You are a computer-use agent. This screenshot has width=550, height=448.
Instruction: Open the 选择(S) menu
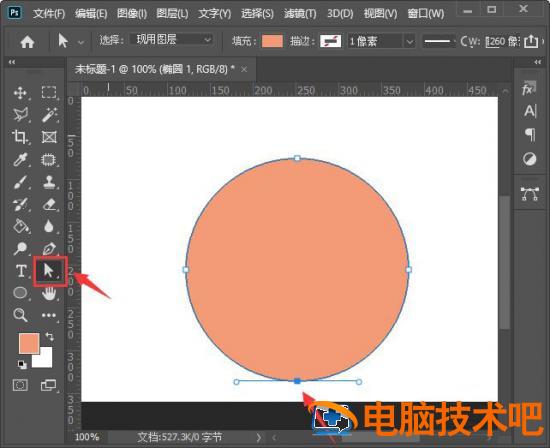[x=257, y=14]
